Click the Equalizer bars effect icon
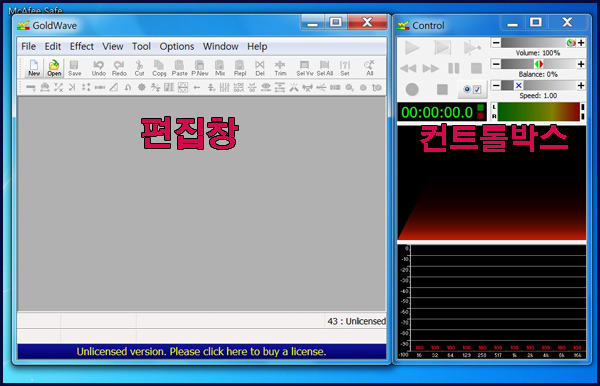The height and width of the screenshot is (386, 600). [x=225, y=88]
